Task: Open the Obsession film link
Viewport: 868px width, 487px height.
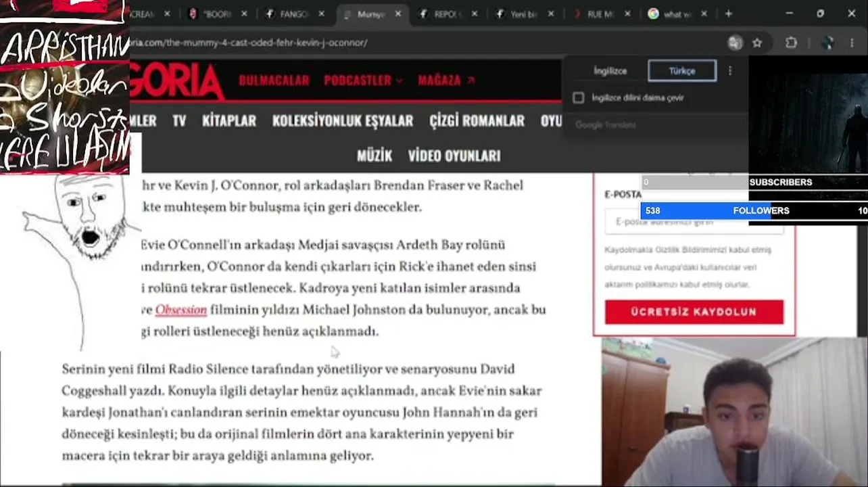Action: tap(181, 310)
